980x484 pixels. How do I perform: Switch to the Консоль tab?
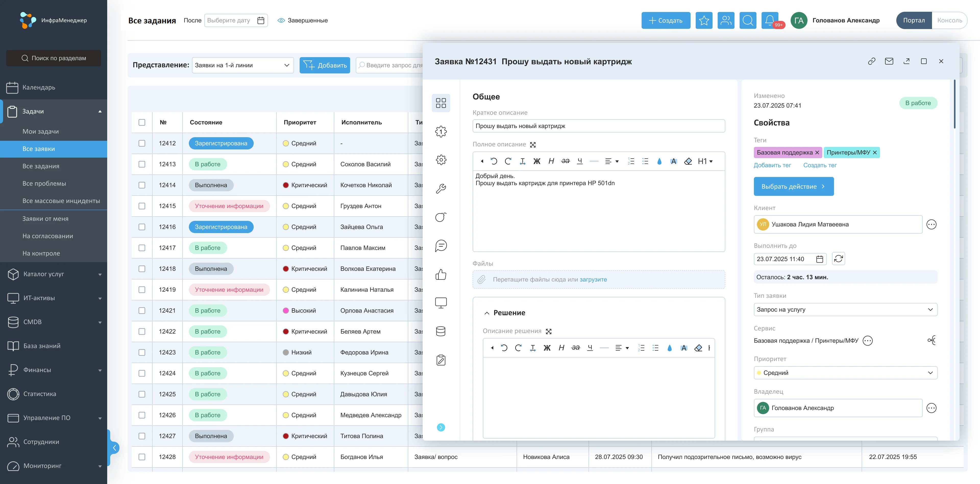click(949, 21)
